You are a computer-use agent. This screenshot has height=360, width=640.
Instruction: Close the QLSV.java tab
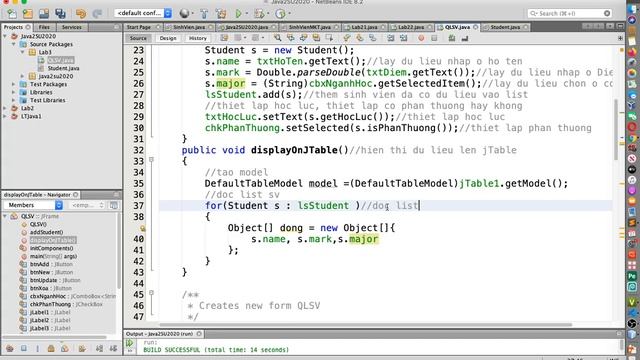476,27
